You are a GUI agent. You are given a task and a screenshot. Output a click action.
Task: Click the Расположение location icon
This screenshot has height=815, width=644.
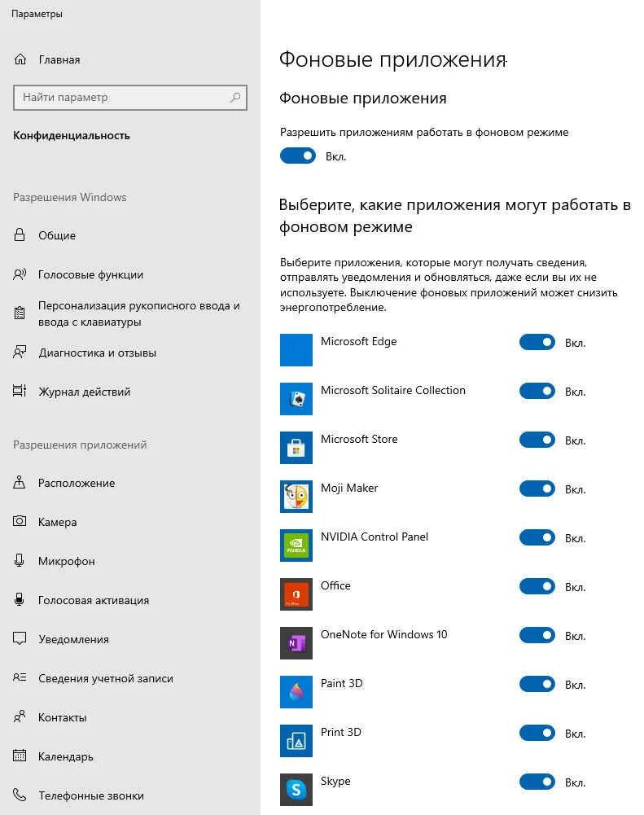(20, 482)
